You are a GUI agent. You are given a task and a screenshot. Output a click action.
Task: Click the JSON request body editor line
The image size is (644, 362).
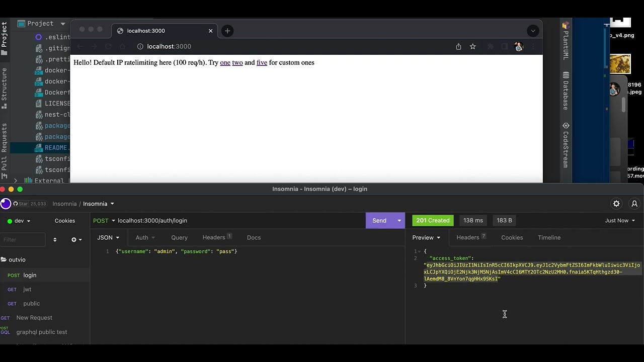pos(176,251)
